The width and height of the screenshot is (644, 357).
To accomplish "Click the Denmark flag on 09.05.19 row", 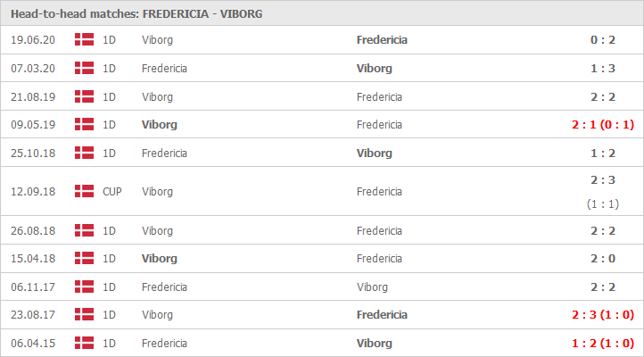I will pyautogui.click(x=84, y=124).
